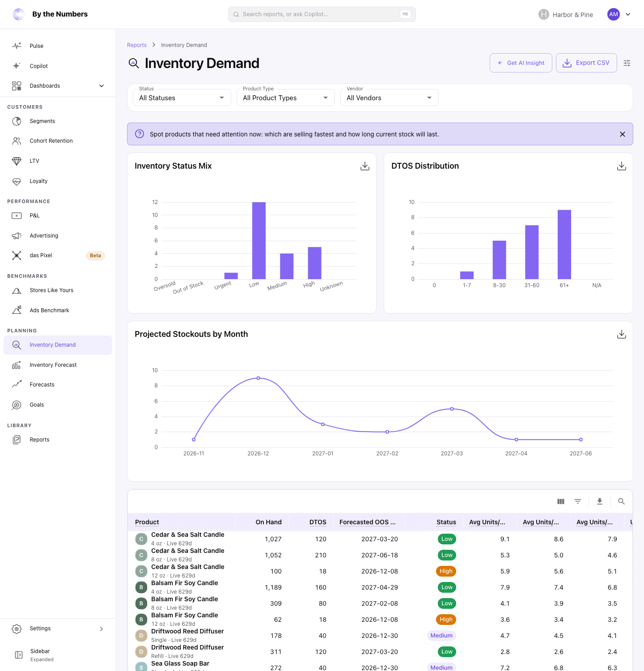
Task: Click the Harbor & Pine store selector
Action: pyautogui.click(x=566, y=14)
